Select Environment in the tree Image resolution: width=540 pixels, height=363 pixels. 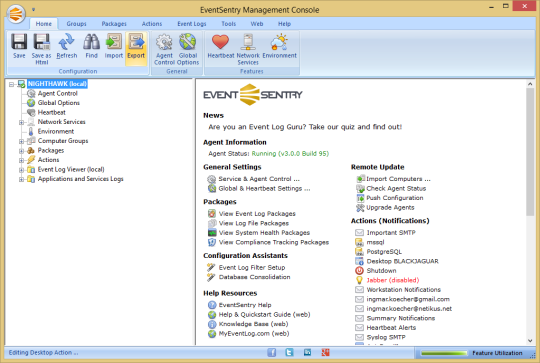tap(56, 131)
